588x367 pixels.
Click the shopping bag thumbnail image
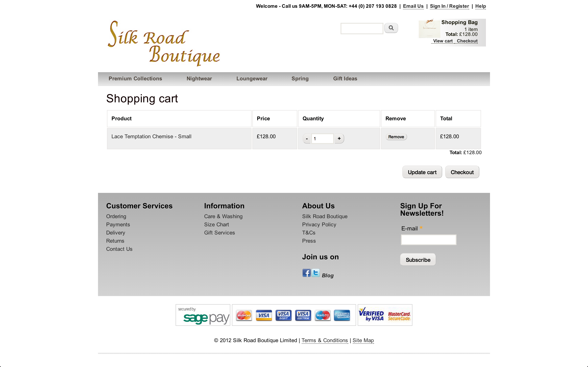coord(429,29)
